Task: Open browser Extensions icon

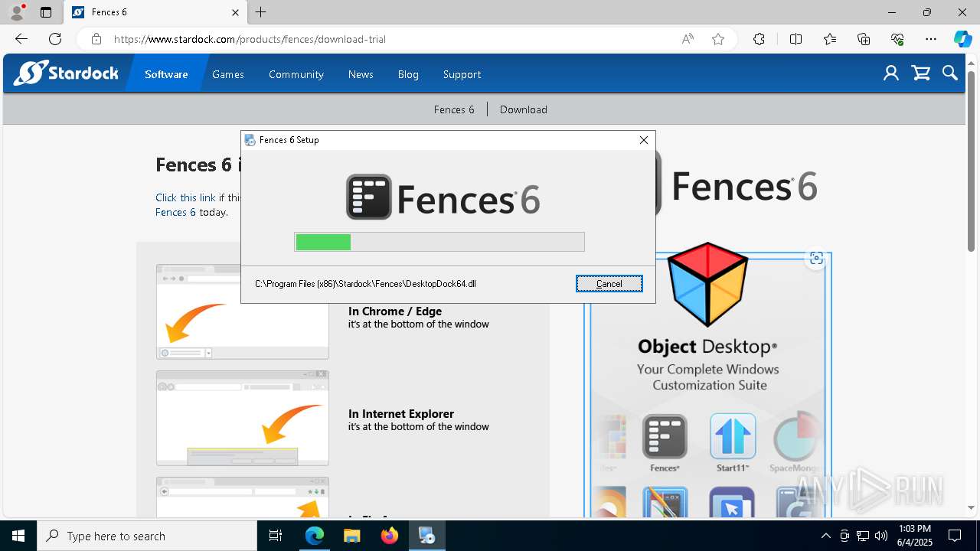Action: [x=759, y=39]
